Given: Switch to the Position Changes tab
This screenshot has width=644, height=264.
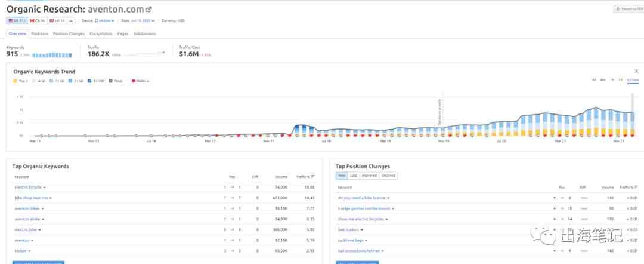Looking at the screenshot, I should (x=69, y=33).
